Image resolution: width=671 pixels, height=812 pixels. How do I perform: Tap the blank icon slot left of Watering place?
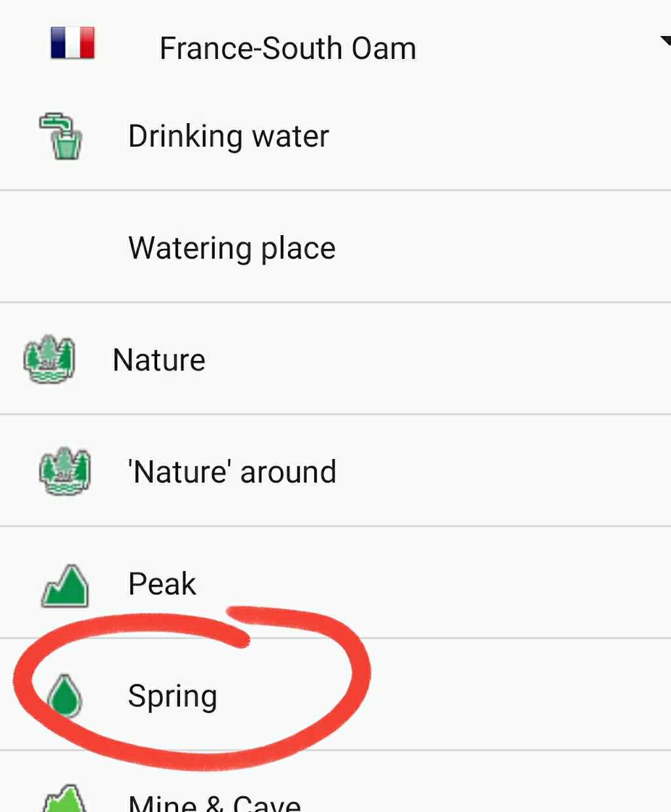tap(64, 248)
